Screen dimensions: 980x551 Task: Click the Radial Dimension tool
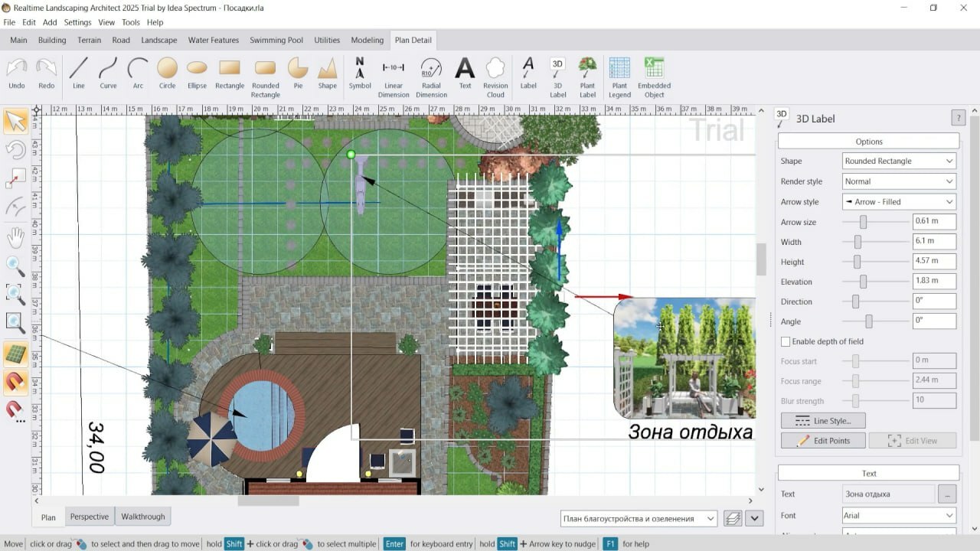pos(431,77)
